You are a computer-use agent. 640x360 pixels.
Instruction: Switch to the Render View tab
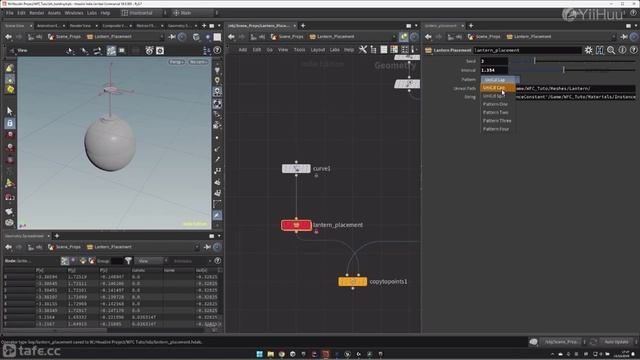pyautogui.click(x=80, y=26)
